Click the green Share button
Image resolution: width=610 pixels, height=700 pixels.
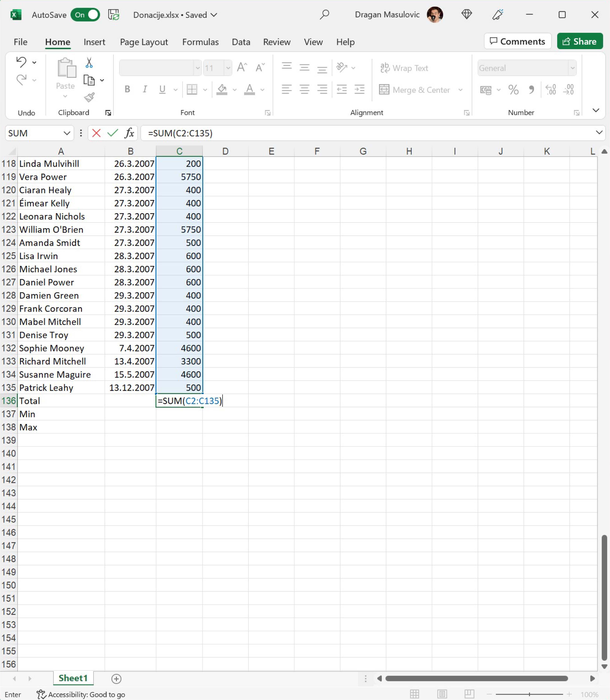(580, 41)
